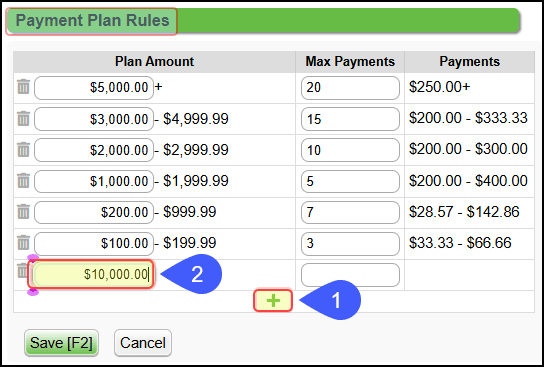Delete the $200.00 plan rule row
The width and height of the screenshot is (544, 367).
[23, 212]
